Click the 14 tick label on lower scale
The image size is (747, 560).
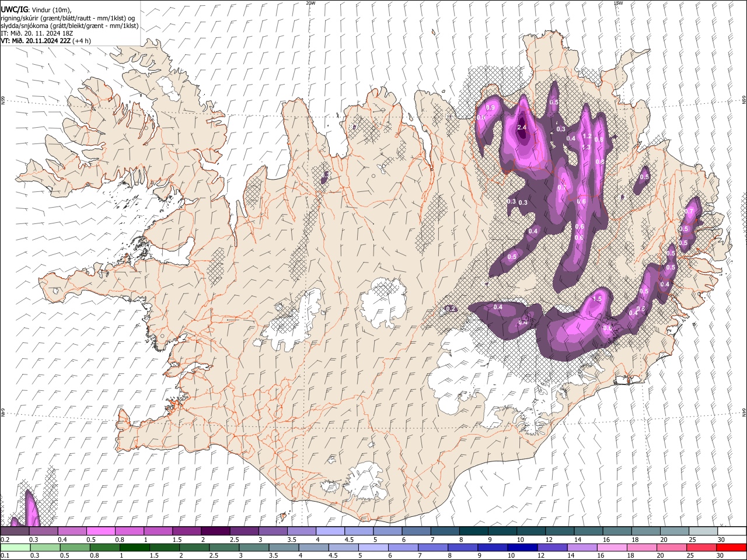[x=571, y=556]
